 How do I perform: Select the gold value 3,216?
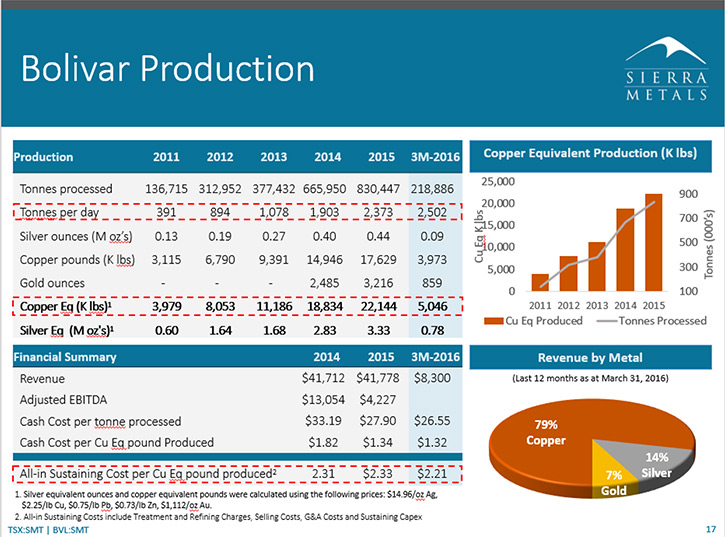pyautogui.click(x=378, y=283)
